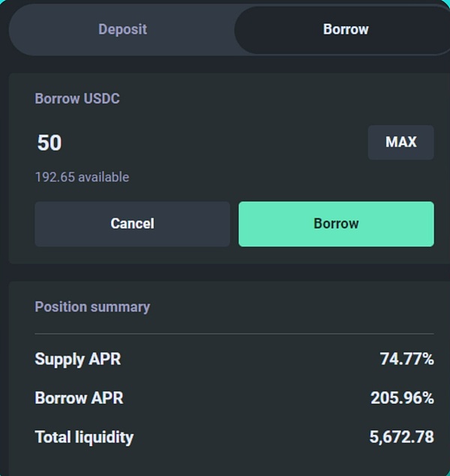
Task: Select the Total liquidity label
Action: (x=84, y=437)
